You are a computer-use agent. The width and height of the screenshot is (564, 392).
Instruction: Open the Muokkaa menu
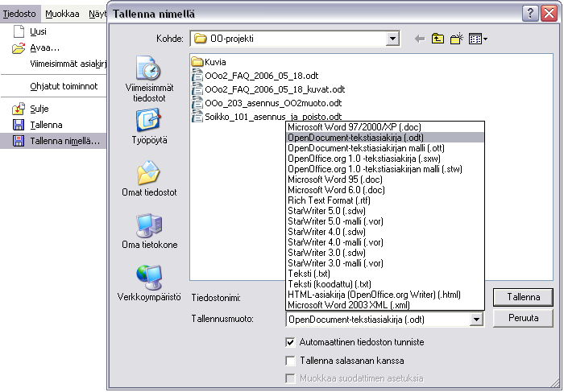[62, 14]
